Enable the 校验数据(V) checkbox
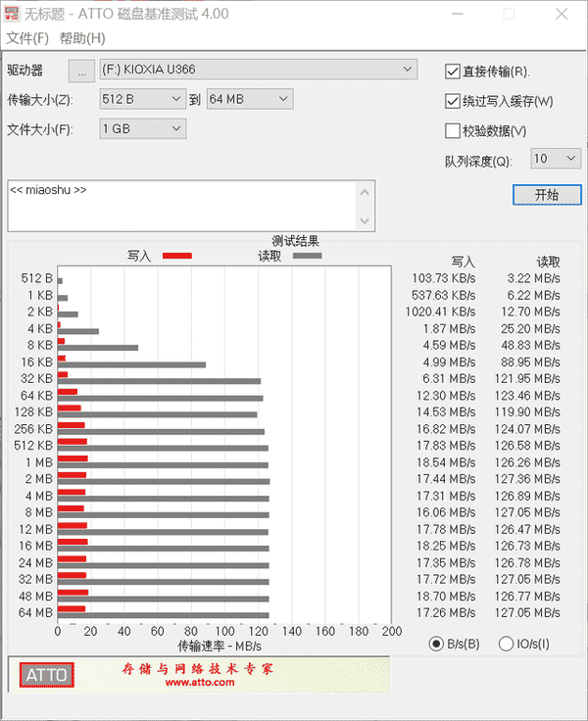The image size is (588, 721). [453, 131]
